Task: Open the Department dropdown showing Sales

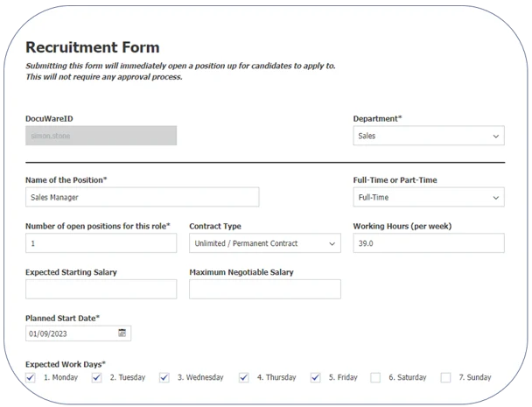Action: coord(428,137)
